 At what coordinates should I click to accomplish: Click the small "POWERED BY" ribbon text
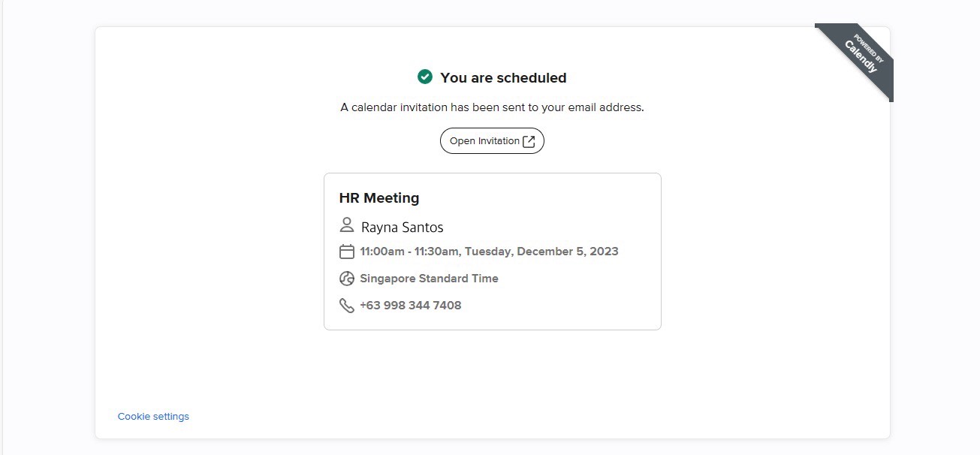(x=870, y=50)
